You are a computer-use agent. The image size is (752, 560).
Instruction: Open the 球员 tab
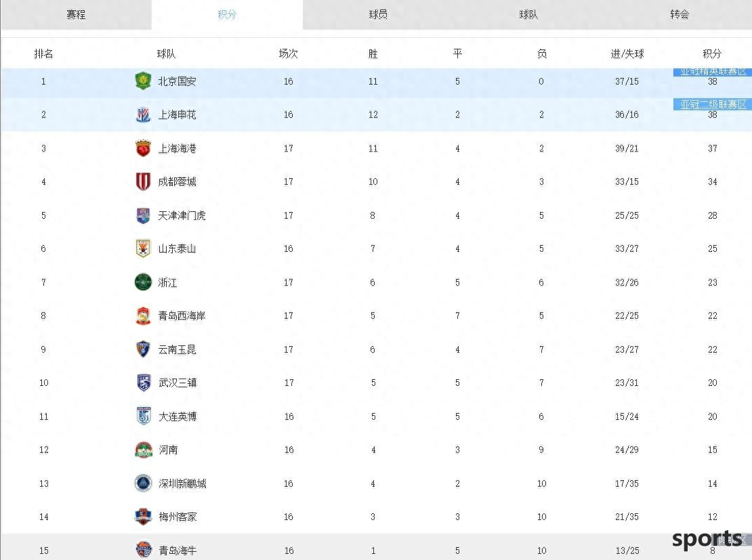click(x=378, y=14)
